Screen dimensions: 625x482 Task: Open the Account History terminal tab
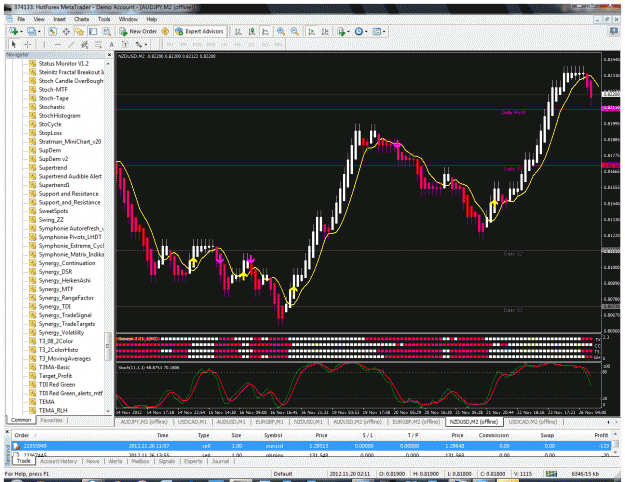click(59, 461)
